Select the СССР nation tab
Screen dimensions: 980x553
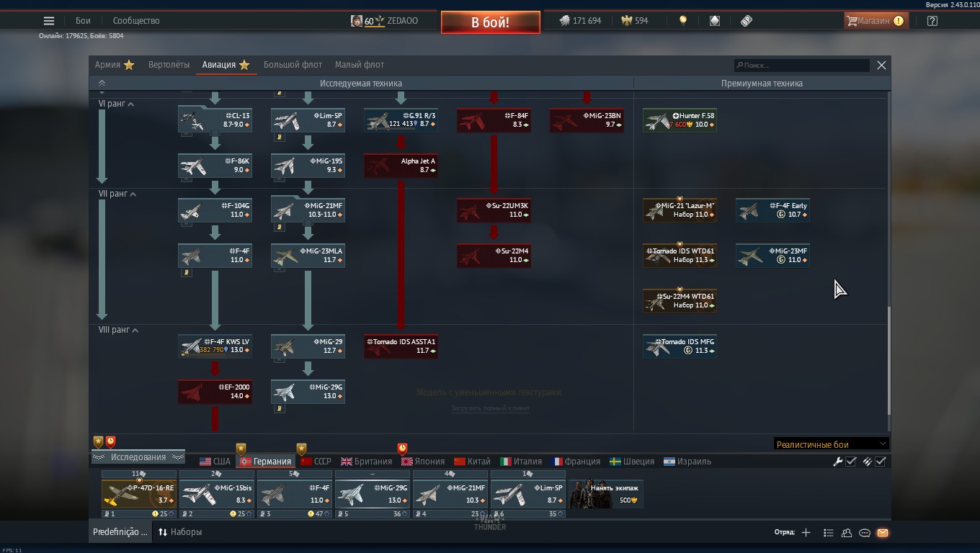point(316,462)
